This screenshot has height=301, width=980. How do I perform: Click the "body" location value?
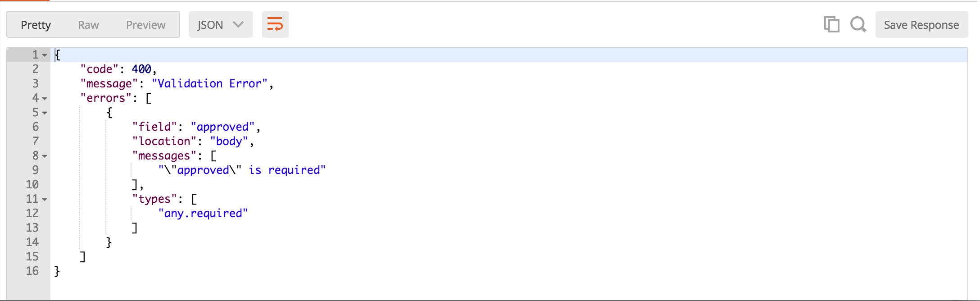pos(229,141)
